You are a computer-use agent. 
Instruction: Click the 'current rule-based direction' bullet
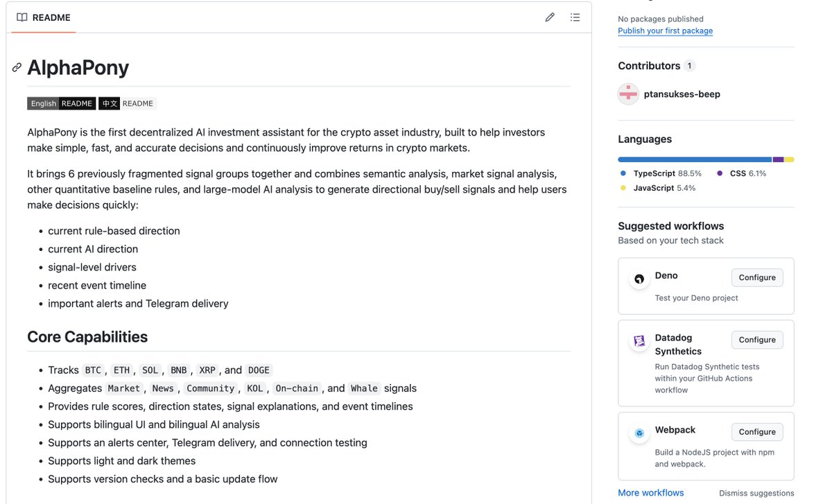coord(114,231)
